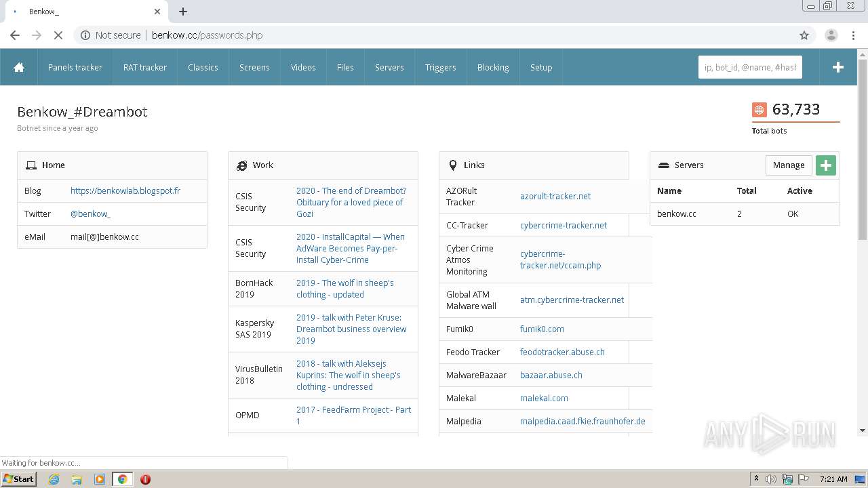Click the red security taskbar icon

click(145, 479)
